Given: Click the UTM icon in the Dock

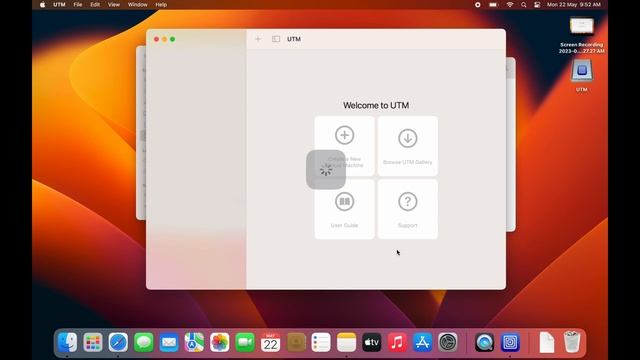Looking at the screenshot, I should click(x=510, y=342).
